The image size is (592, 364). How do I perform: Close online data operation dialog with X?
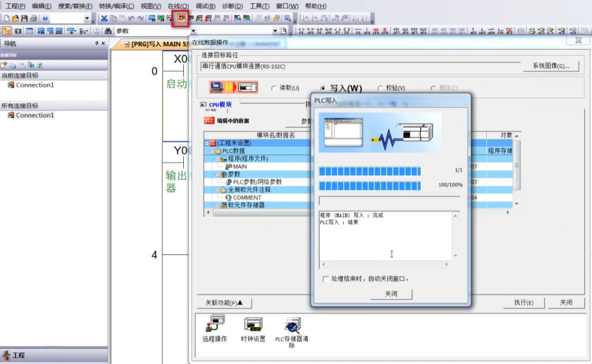click(x=578, y=40)
